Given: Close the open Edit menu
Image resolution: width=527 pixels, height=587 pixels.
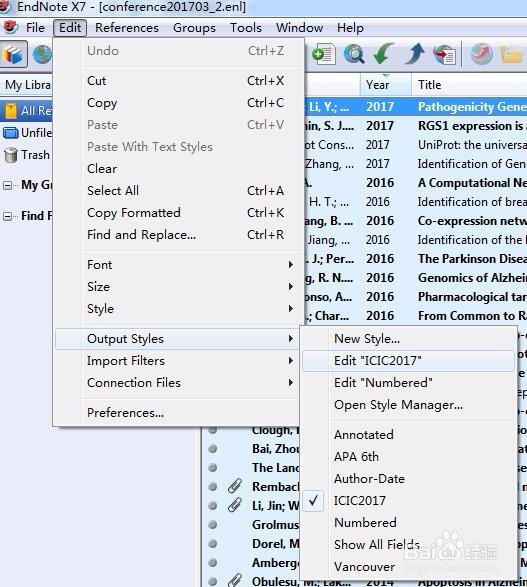Looking at the screenshot, I should click(70, 28).
